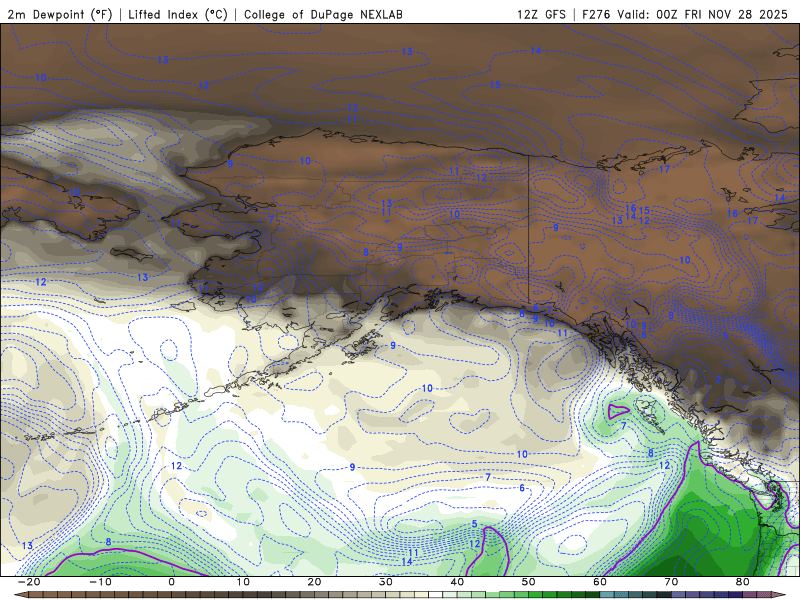Click the small closed purple contour near label "7"
The height and width of the screenshot is (600, 800).
coord(619,411)
